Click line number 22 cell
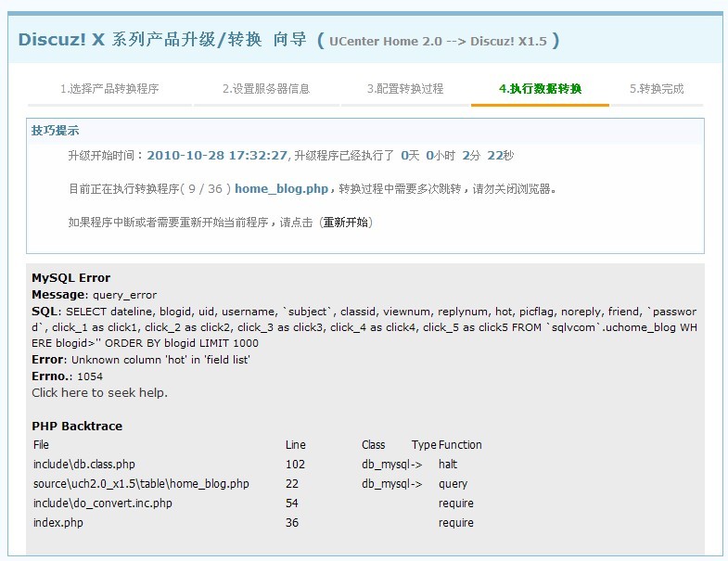Viewport: 728px width, 561px height. pyautogui.click(x=291, y=484)
